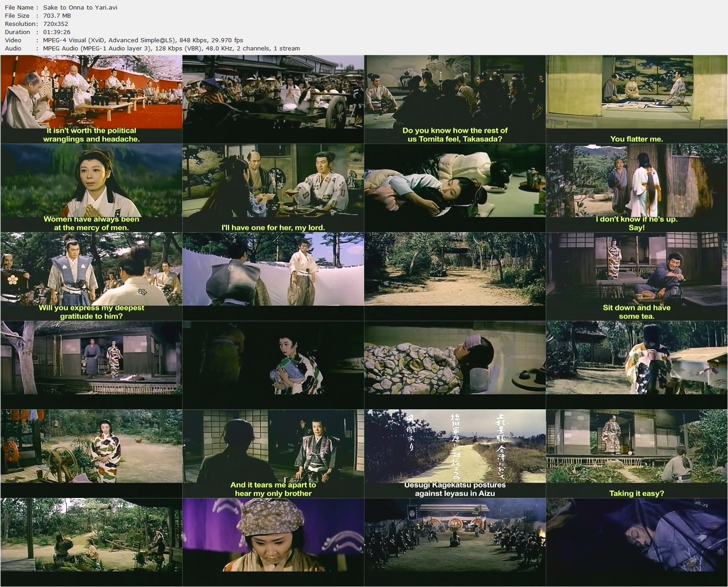The image size is (728, 587).
Task: Click the MPEG Audio information line
Action: (171, 48)
